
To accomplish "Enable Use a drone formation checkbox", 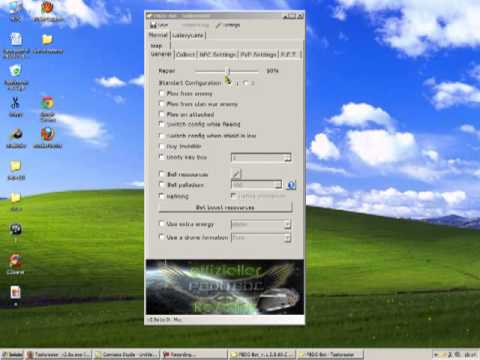I will click(162, 237).
